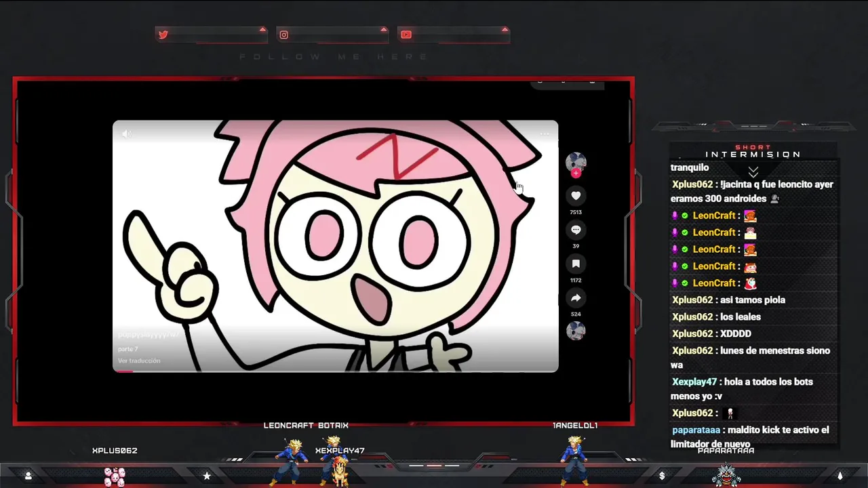Click the small emote in last Xplus062 message
This screenshot has height=488, width=868.
[730, 413]
